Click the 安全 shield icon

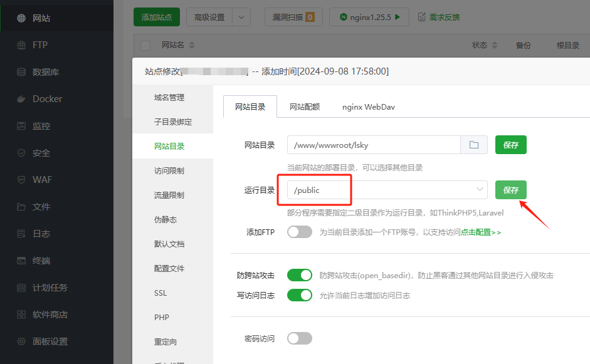click(21, 153)
